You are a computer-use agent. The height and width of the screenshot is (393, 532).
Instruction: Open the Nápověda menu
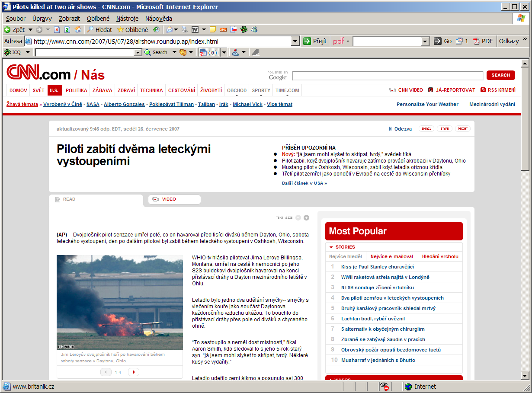tap(159, 19)
